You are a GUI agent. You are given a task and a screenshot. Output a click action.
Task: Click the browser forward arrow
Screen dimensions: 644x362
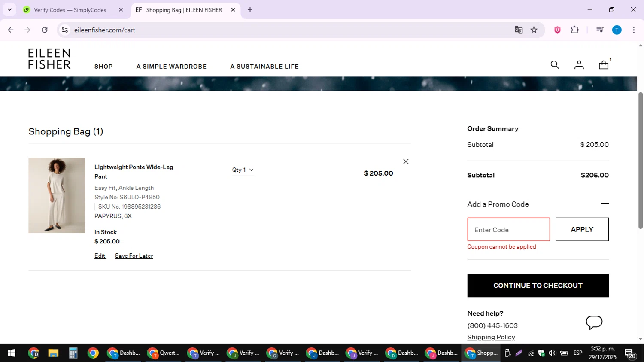point(27,30)
